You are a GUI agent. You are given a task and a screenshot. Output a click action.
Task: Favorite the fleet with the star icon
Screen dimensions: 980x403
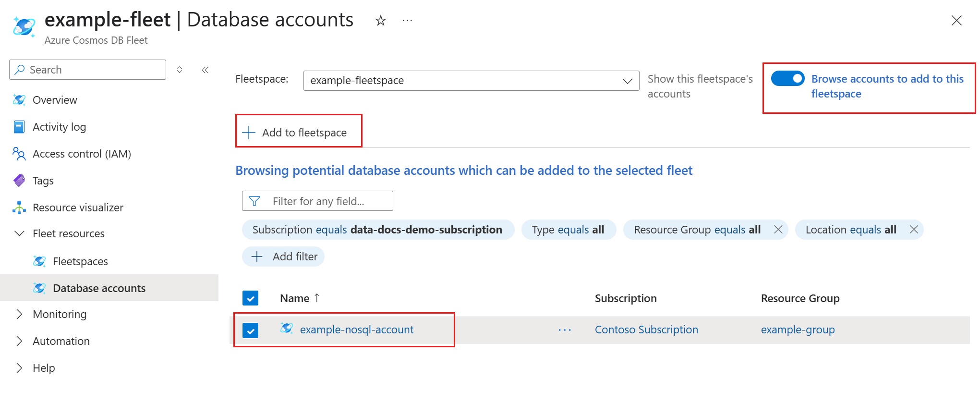pos(380,21)
